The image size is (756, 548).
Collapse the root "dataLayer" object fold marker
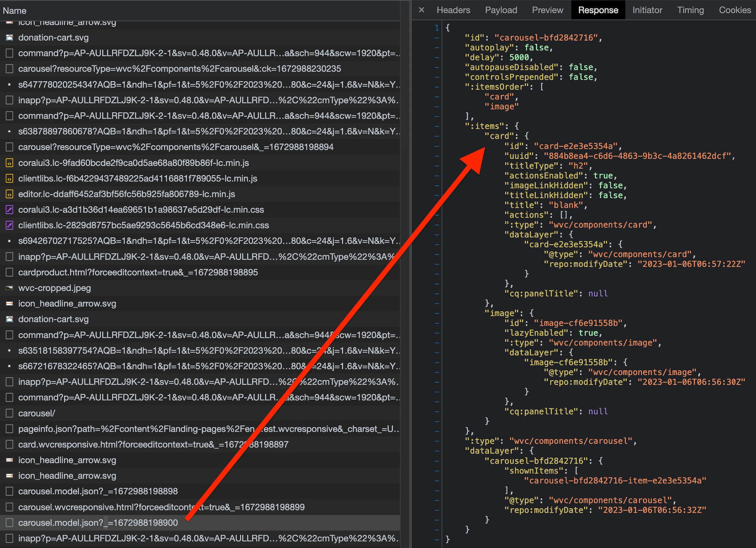[x=437, y=451]
